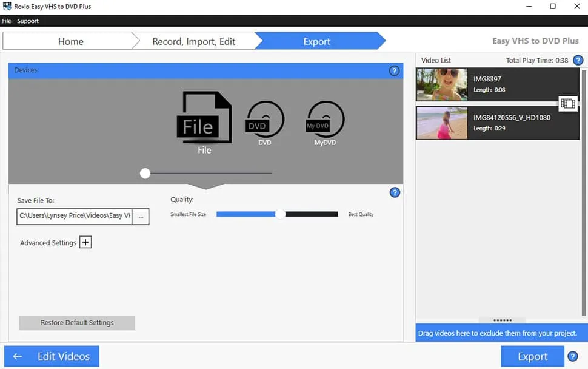Click the Roxio app icon in title bar

coord(7,6)
